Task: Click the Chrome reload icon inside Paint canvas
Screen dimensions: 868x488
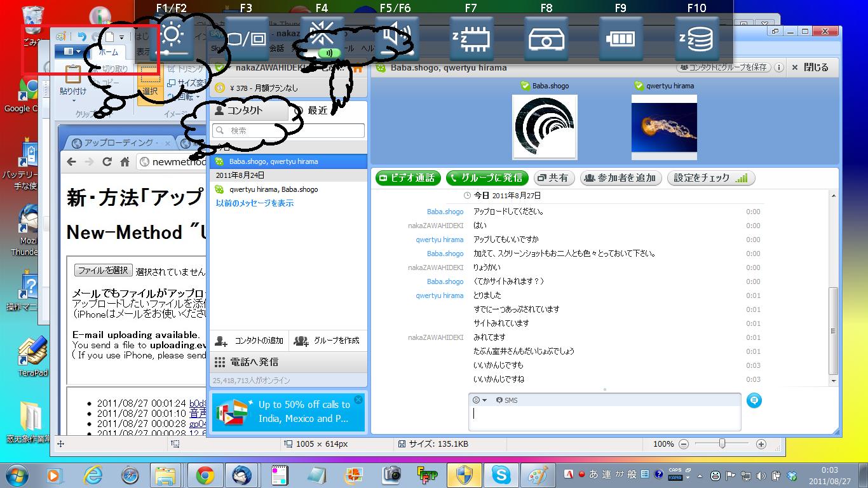Action: tap(107, 161)
